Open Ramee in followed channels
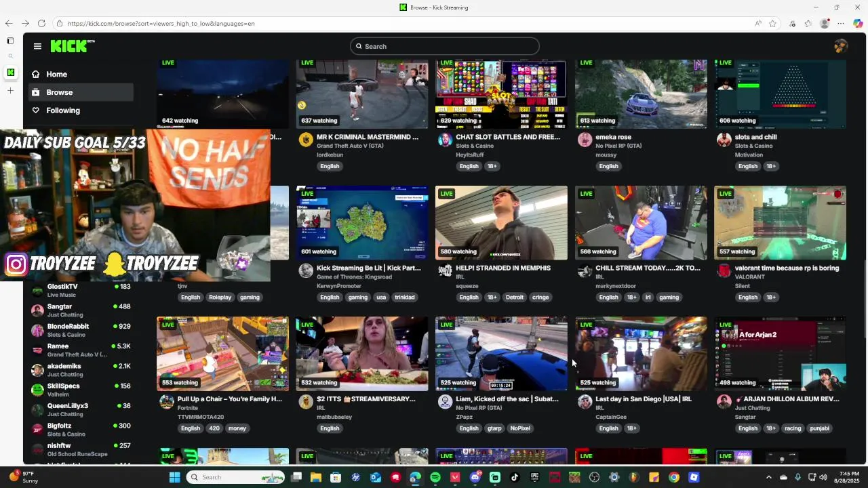The height and width of the screenshot is (488, 868). click(x=81, y=350)
